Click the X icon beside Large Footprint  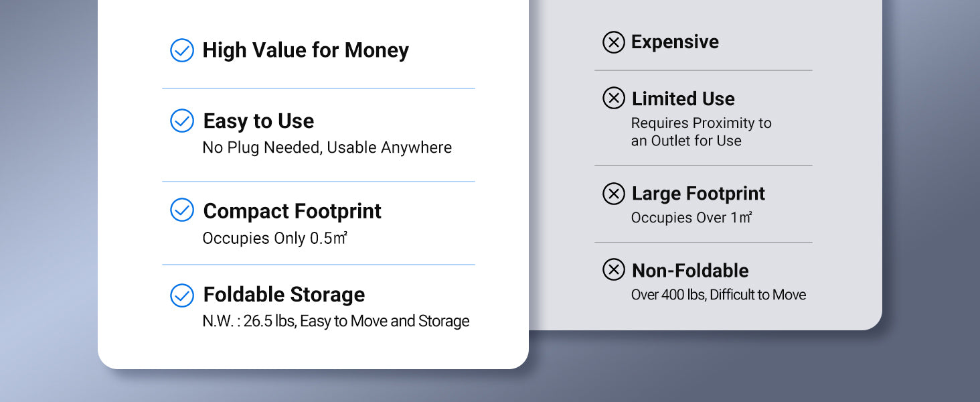point(614,194)
